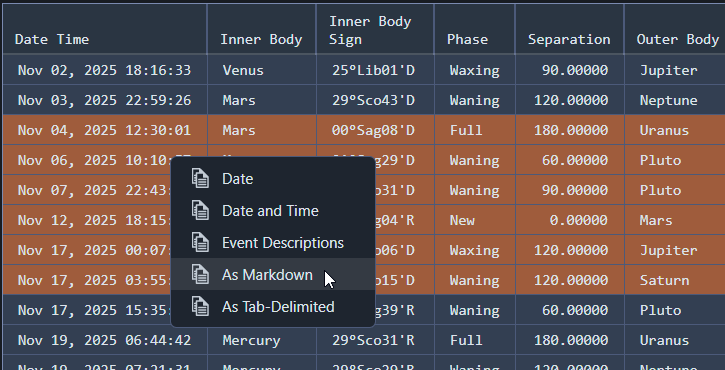This screenshot has height=370, width=725.
Task: Sort by the Date Time column header
Action: (x=105, y=29)
